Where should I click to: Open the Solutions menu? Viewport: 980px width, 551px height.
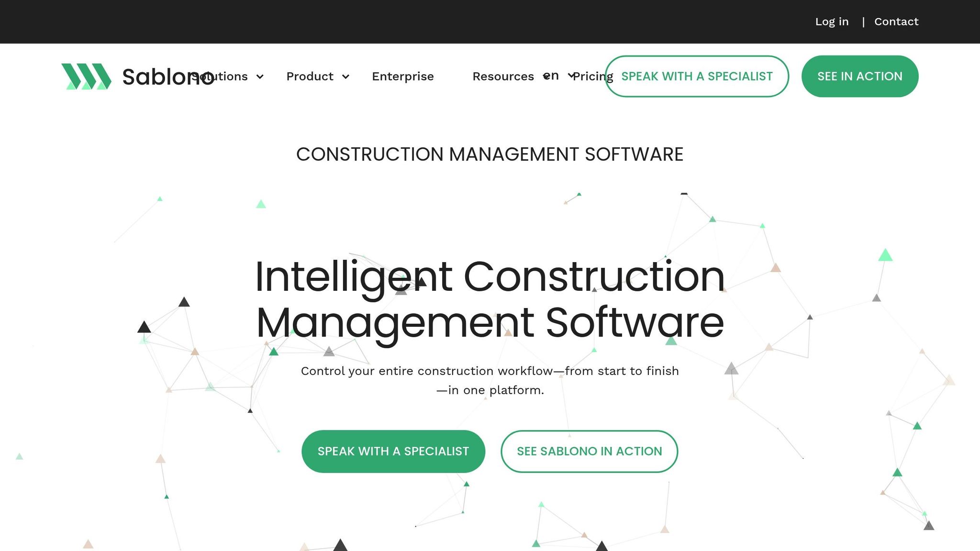[220, 77]
